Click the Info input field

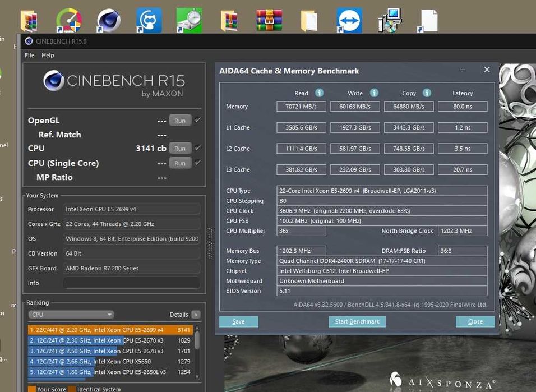point(132,283)
